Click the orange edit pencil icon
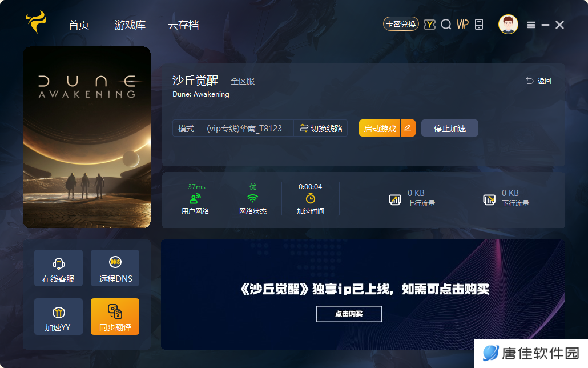 tap(408, 129)
